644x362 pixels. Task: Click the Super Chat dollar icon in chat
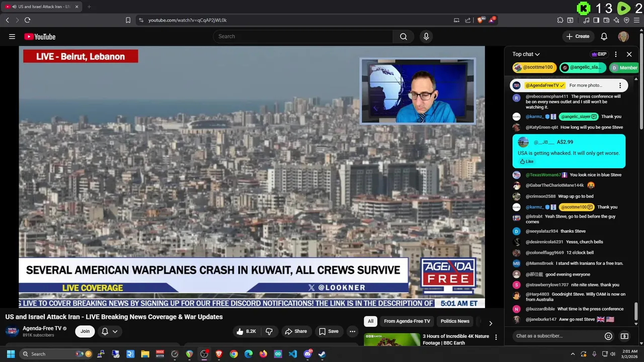click(624, 336)
